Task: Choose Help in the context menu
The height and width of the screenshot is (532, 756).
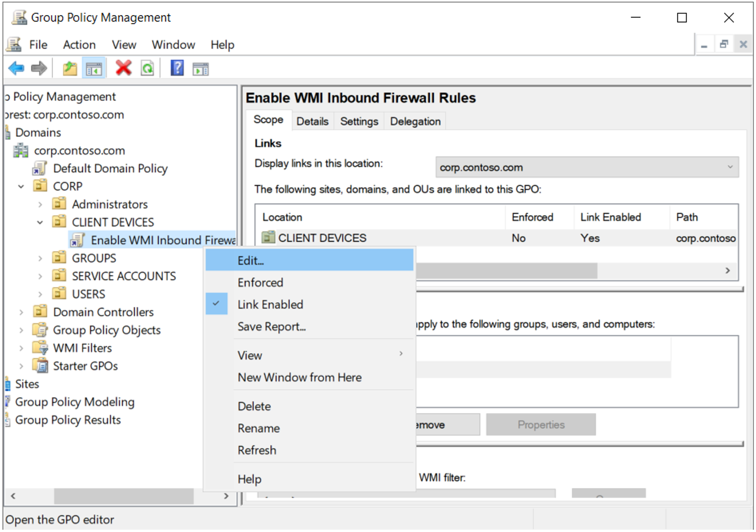Action: pyautogui.click(x=309, y=479)
